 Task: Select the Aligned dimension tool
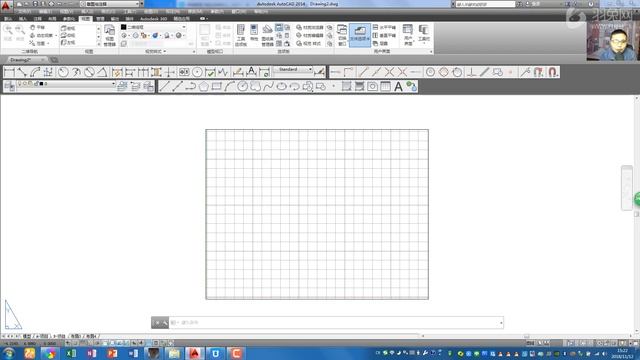pos(22,73)
